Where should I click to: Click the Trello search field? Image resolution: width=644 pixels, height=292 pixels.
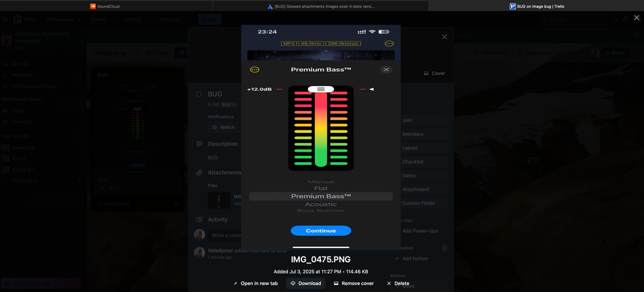coord(573,19)
